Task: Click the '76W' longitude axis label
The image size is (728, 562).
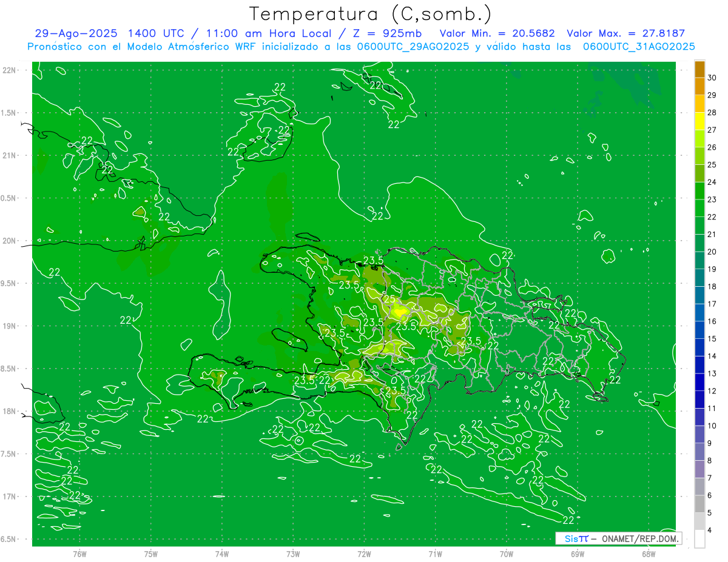Action: click(x=79, y=554)
